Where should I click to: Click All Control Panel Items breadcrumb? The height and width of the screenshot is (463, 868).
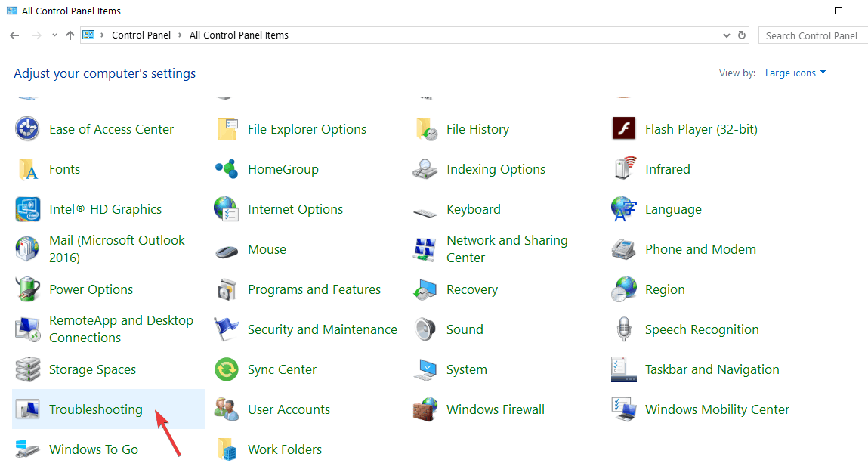click(x=239, y=35)
